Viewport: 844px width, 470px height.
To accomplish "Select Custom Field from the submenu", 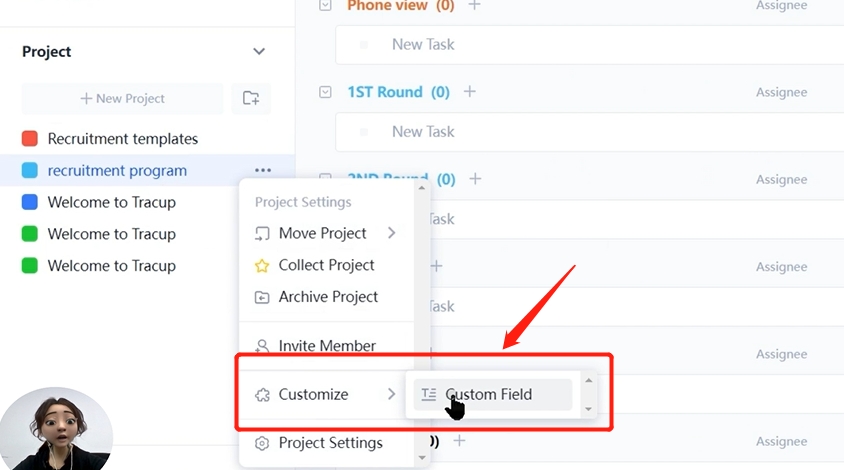I will [x=488, y=394].
